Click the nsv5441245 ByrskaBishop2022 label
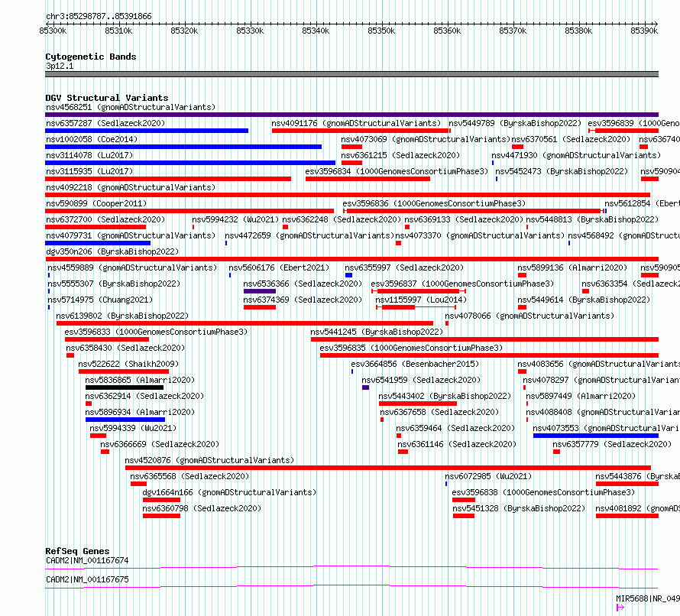Image resolution: width=680 pixels, height=616 pixels. pyautogui.click(x=377, y=332)
